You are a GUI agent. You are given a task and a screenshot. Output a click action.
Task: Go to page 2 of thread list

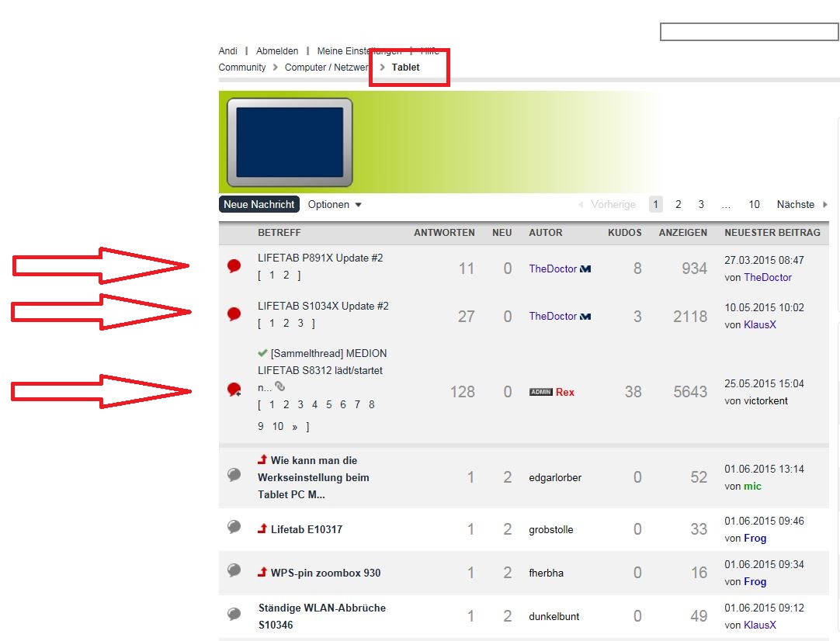tap(678, 205)
